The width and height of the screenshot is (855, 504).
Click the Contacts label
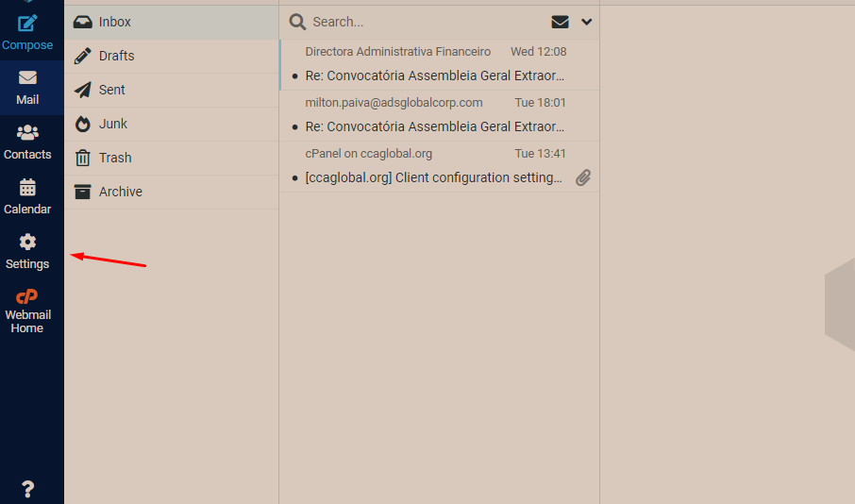click(x=27, y=155)
